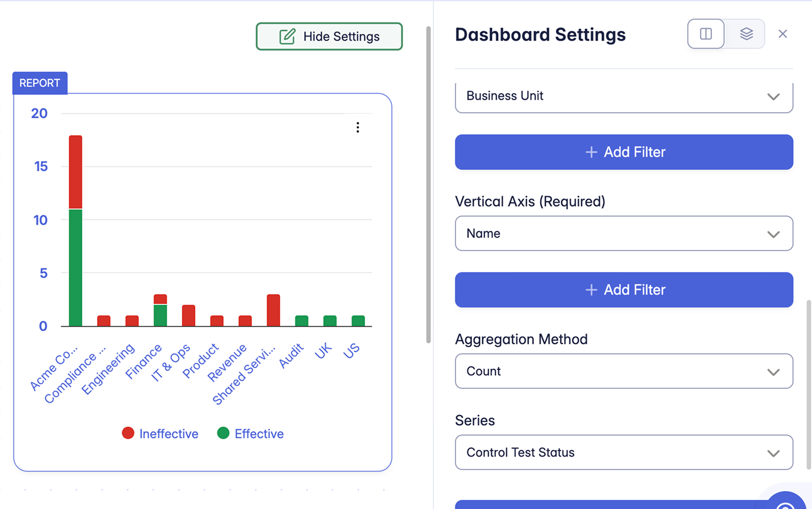This screenshot has height=509, width=812.
Task: Click the chart area vertical scrollbar
Action: click(428, 184)
